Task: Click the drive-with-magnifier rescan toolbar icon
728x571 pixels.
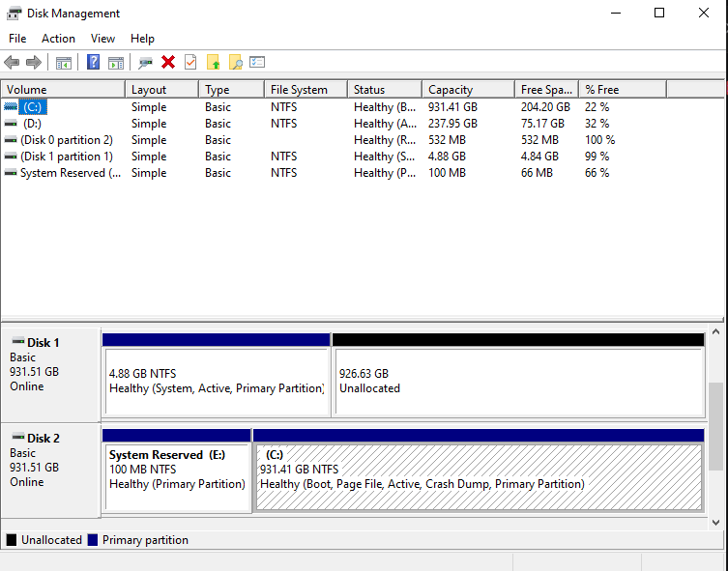Action: [145, 63]
